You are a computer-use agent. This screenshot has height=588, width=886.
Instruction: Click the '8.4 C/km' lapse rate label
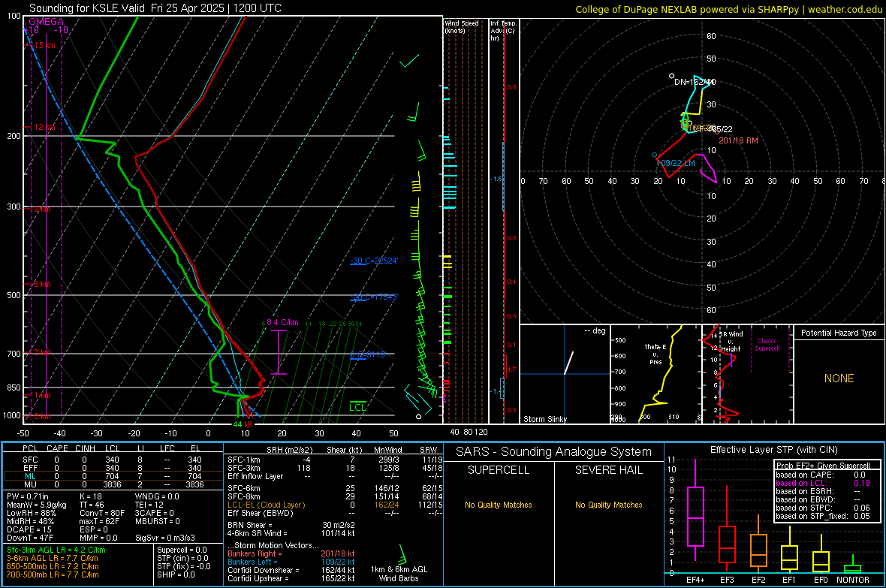[282, 322]
